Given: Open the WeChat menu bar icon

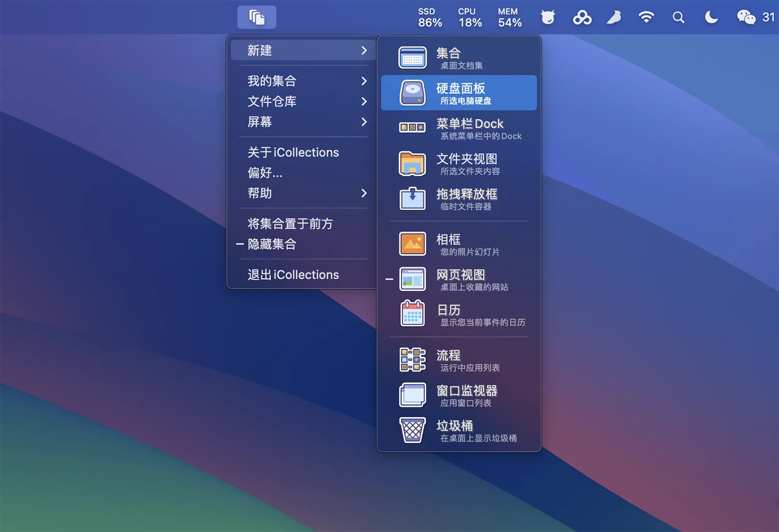Looking at the screenshot, I should click(x=746, y=17).
